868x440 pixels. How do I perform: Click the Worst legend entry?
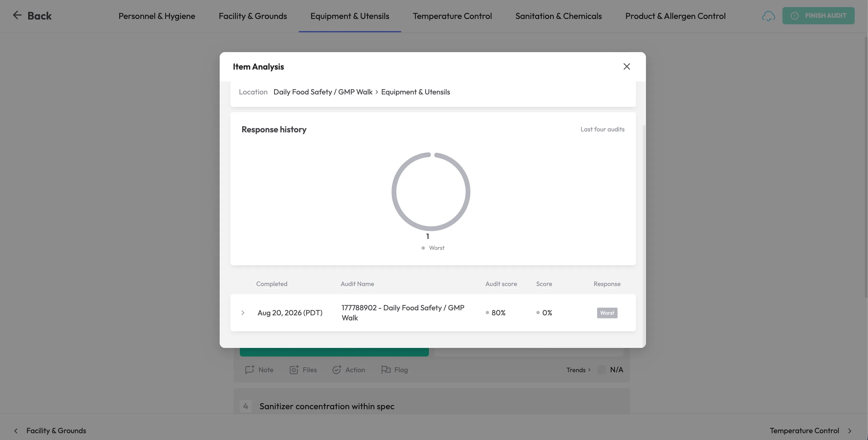pos(433,248)
